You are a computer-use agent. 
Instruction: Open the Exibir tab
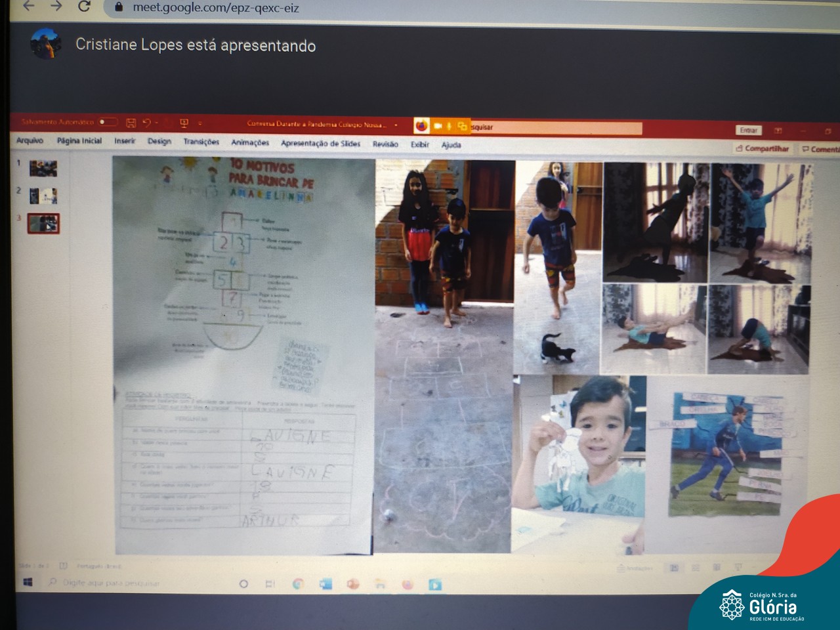[419, 144]
